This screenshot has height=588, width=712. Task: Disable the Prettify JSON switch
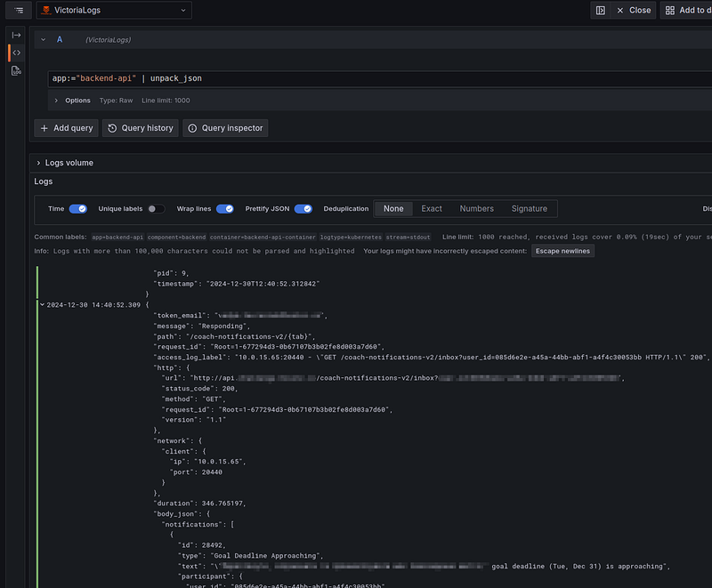tap(303, 209)
